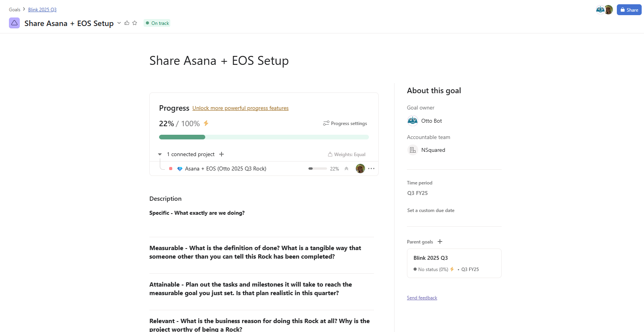
Task: Click the Share button
Action: pyautogui.click(x=629, y=10)
